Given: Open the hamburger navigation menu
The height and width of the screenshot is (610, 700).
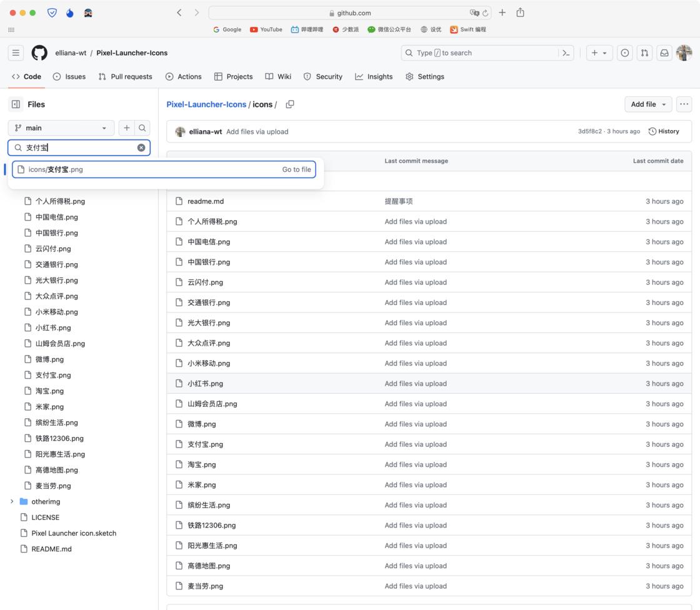Looking at the screenshot, I should coord(16,53).
